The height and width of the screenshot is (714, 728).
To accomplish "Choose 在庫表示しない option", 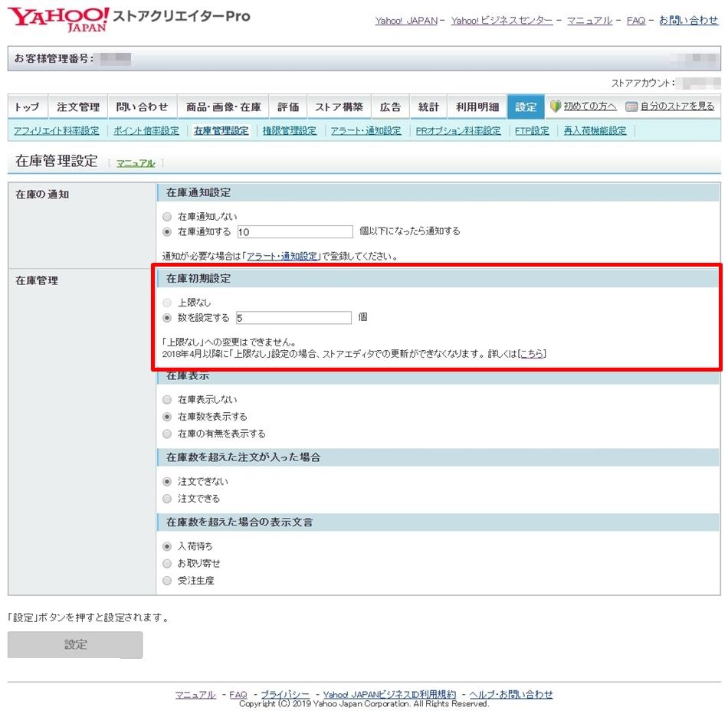I will 167,400.
